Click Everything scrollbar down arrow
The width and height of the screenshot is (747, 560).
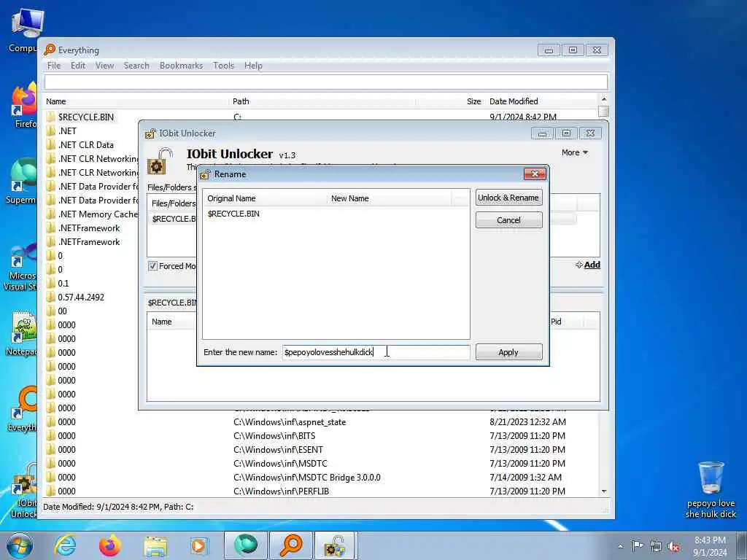click(603, 491)
